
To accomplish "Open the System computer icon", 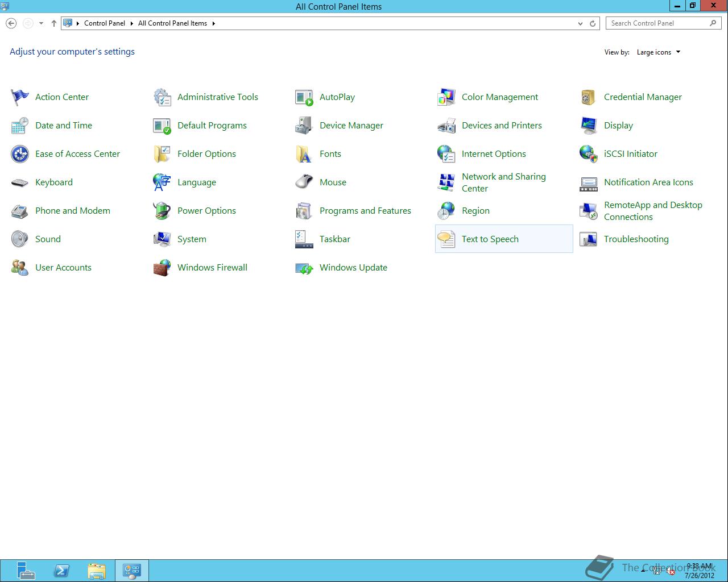I will coord(162,239).
